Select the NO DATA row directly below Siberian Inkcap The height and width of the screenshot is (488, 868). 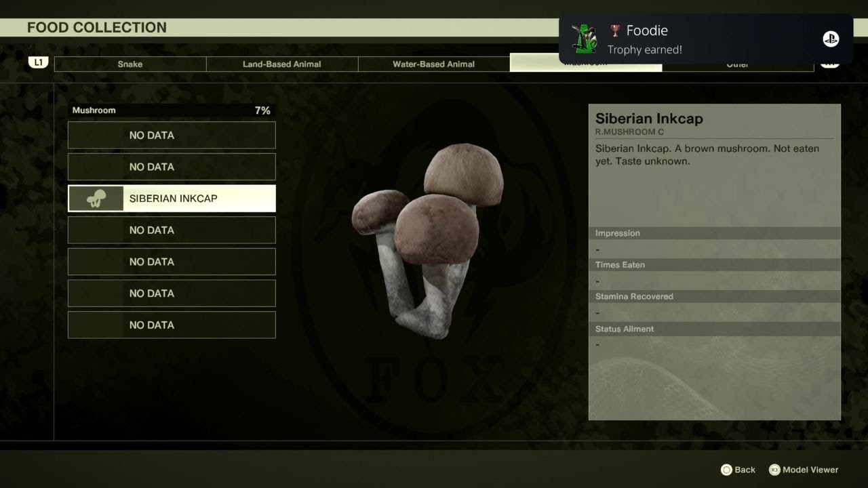pyautogui.click(x=172, y=230)
